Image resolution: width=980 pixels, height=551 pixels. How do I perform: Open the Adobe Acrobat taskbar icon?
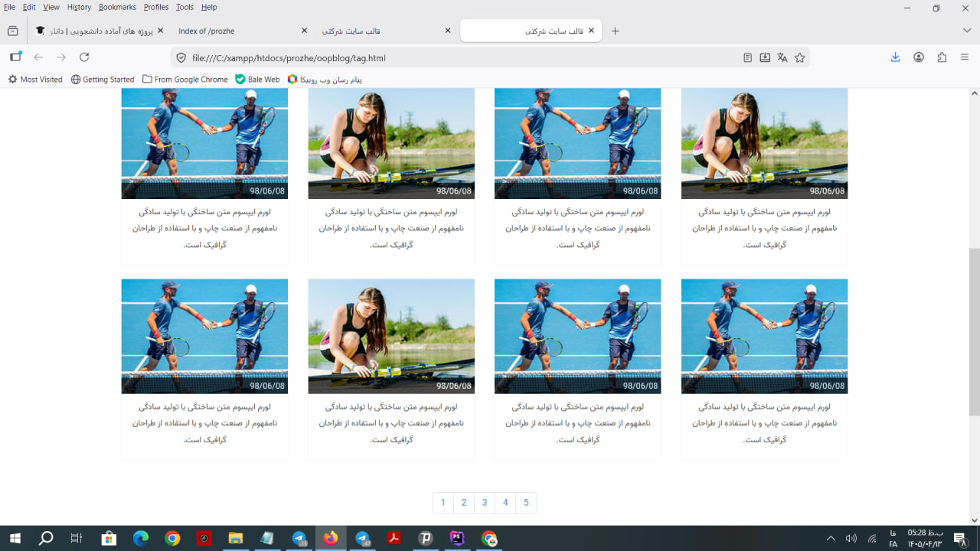pos(394,539)
